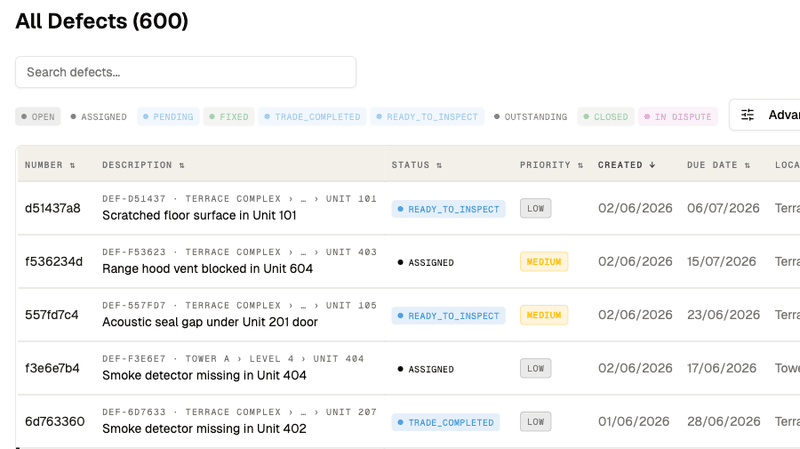Sort by DUE DATE column arrows
Screen dimensions: 800x449
tap(747, 165)
